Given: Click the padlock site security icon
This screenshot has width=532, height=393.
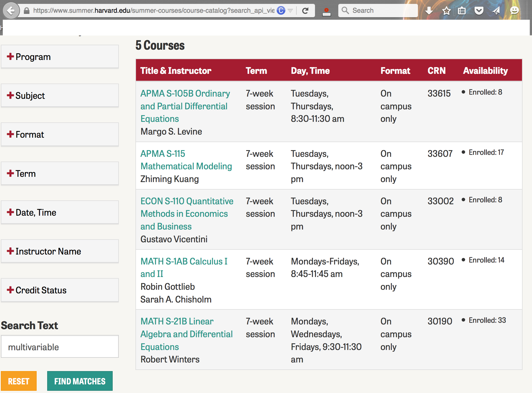Looking at the screenshot, I should pos(27,11).
